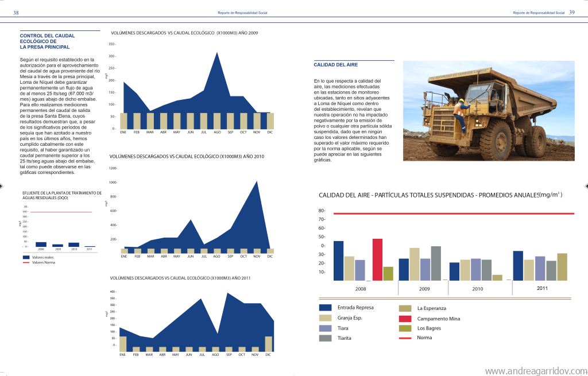Viewport: 588px width, 376px height.
Task: Click the La Esperanza legend swatch
Action: tap(405, 308)
